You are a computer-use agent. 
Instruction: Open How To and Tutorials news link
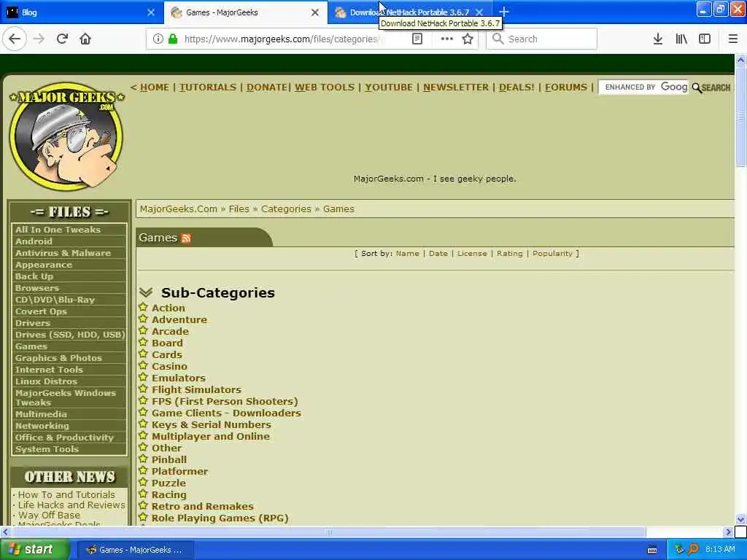(x=66, y=495)
